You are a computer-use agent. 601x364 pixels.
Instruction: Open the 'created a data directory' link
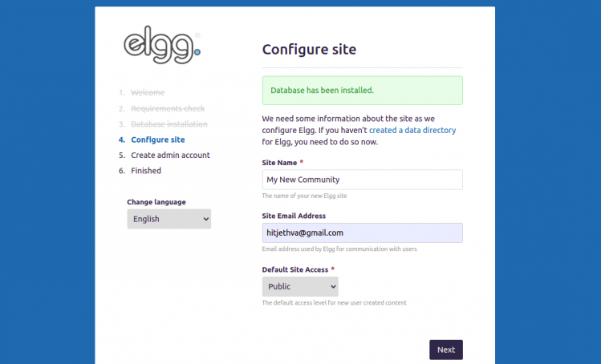click(412, 130)
